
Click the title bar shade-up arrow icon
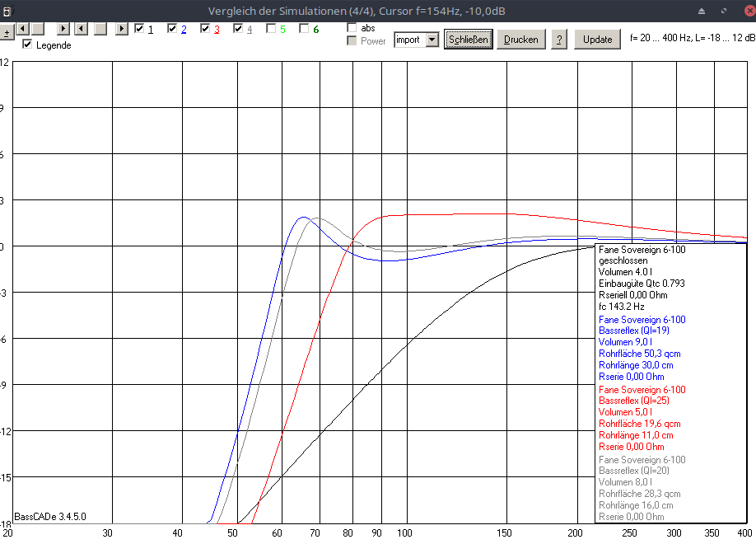(x=702, y=11)
